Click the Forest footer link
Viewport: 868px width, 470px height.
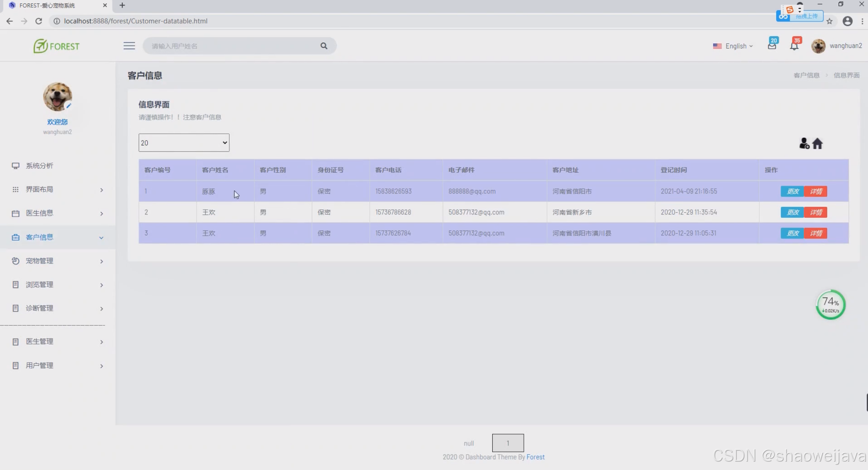coord(535,457)
